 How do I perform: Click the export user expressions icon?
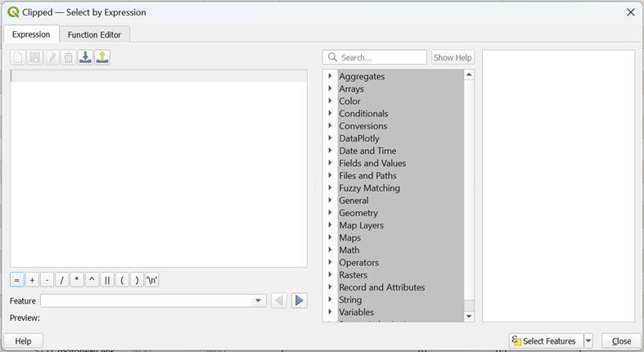point(102,57)
